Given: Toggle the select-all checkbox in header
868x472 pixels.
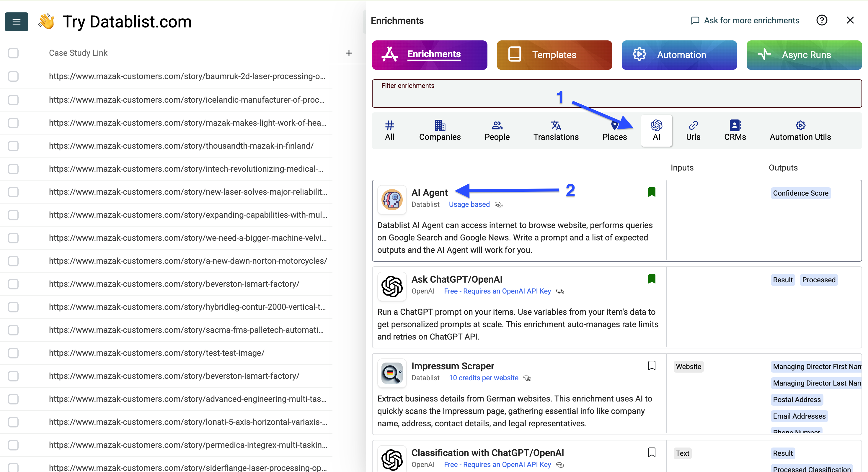Looking at the screenshot, I should [x=13, y=53].
